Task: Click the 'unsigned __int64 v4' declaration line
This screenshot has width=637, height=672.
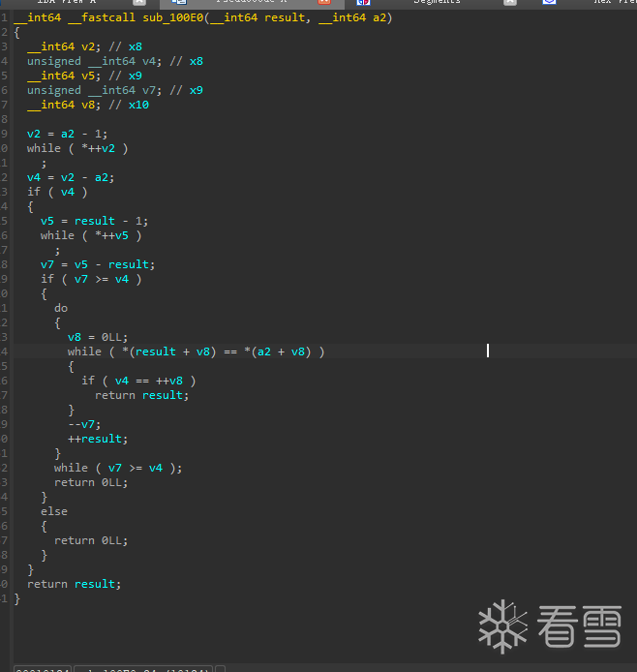Action: point(115,61)
